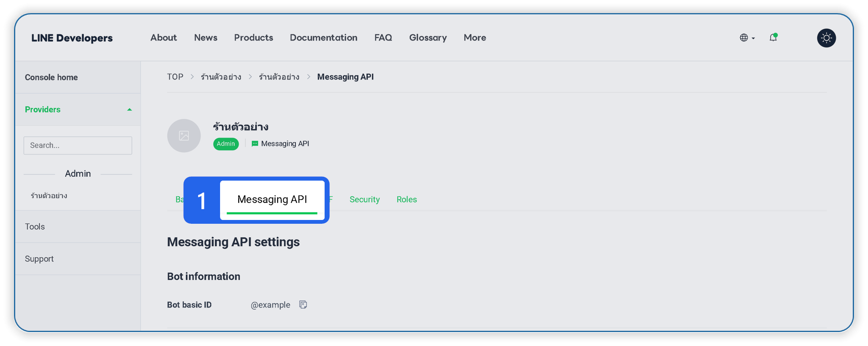This screenshot has width=868, height=346.
Task: Open About in top navigation
Action: click(164, 38)
